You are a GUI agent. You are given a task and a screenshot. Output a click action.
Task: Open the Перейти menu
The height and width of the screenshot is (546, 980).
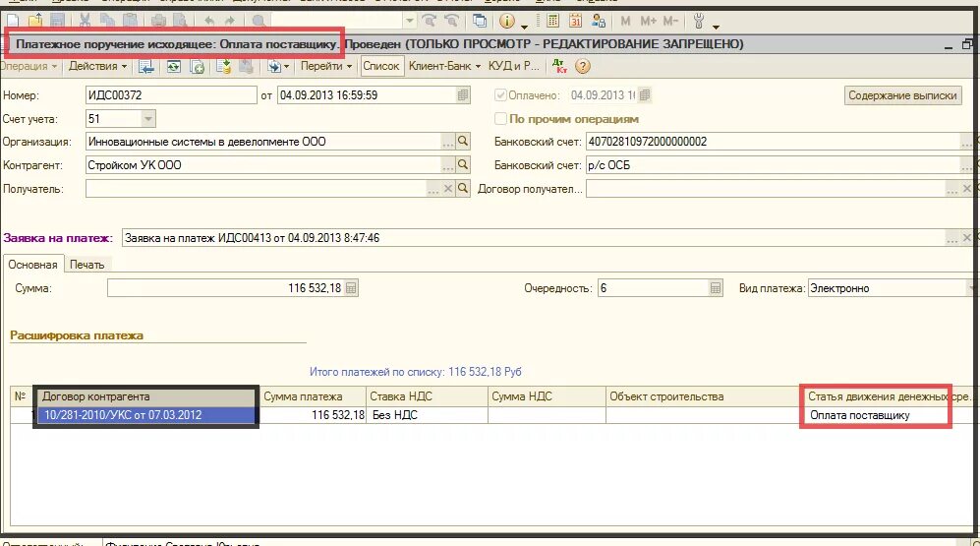325,66
